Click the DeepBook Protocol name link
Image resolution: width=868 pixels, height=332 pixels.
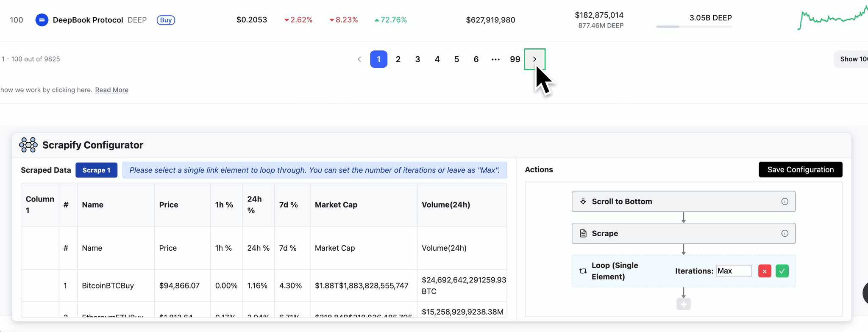pos(88,20)
